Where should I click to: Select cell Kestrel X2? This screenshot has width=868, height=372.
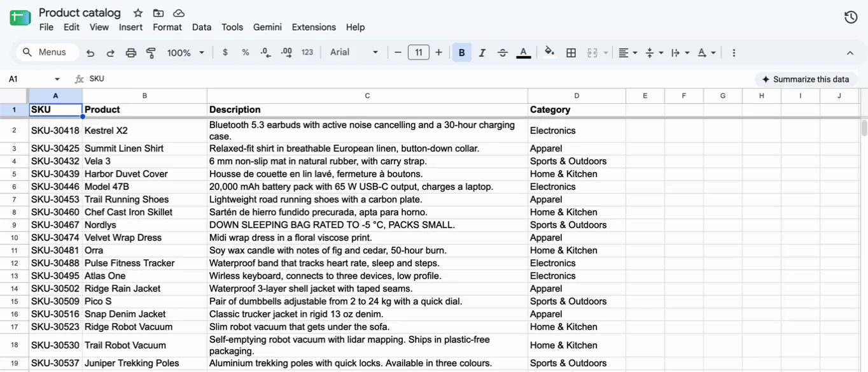pos(144,131)
